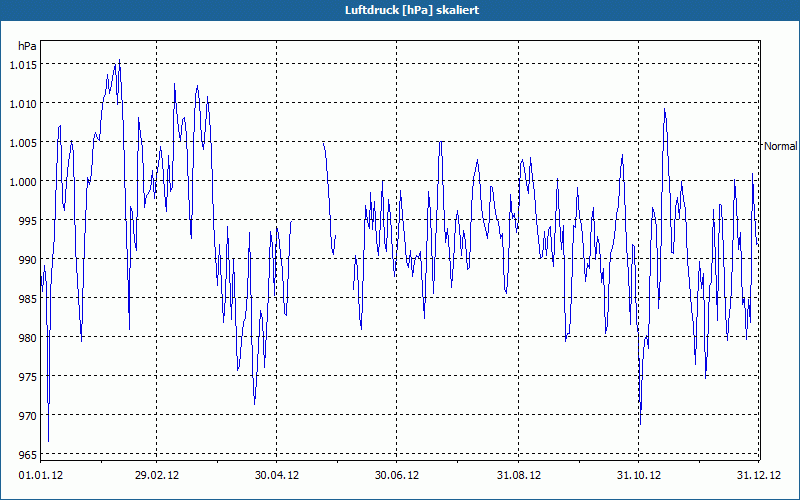
Task: Click the date label 29.02.12
Action: click(157, 476)
